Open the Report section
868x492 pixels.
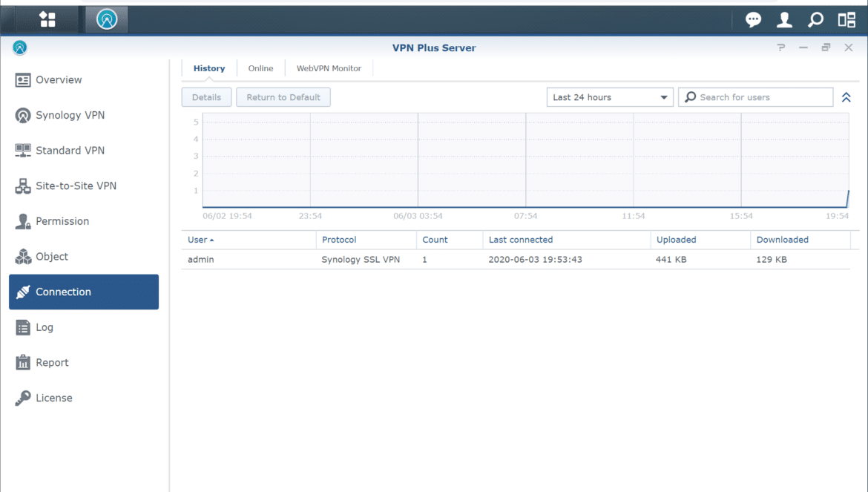[84, 362]
